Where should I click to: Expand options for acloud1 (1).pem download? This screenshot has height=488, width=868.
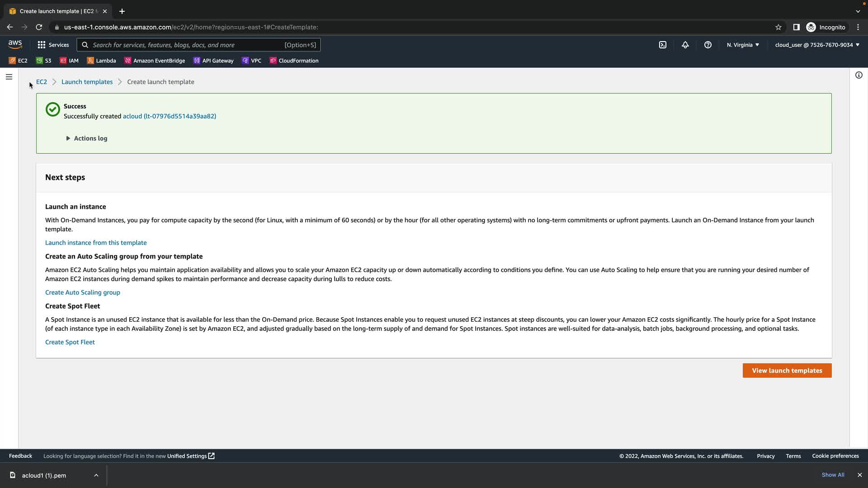[x=96, y=475]
